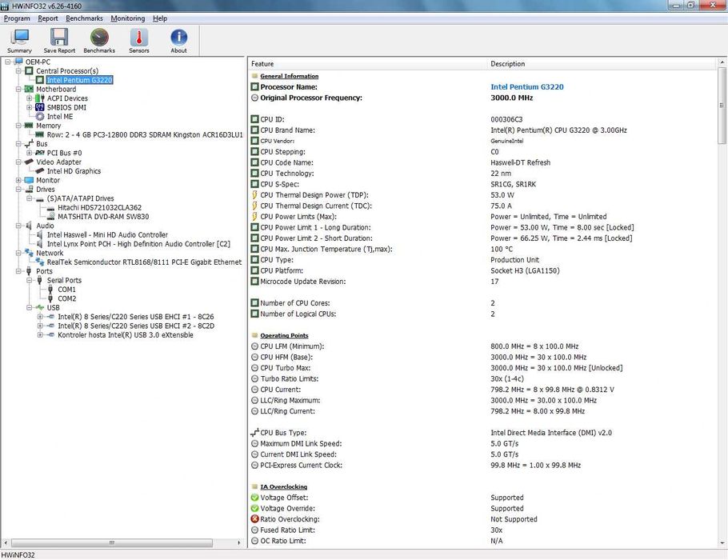
Task: Click the MATSHITA DVD-RAM drive icon
Action: pyautogui.click(x=50, y=216)
